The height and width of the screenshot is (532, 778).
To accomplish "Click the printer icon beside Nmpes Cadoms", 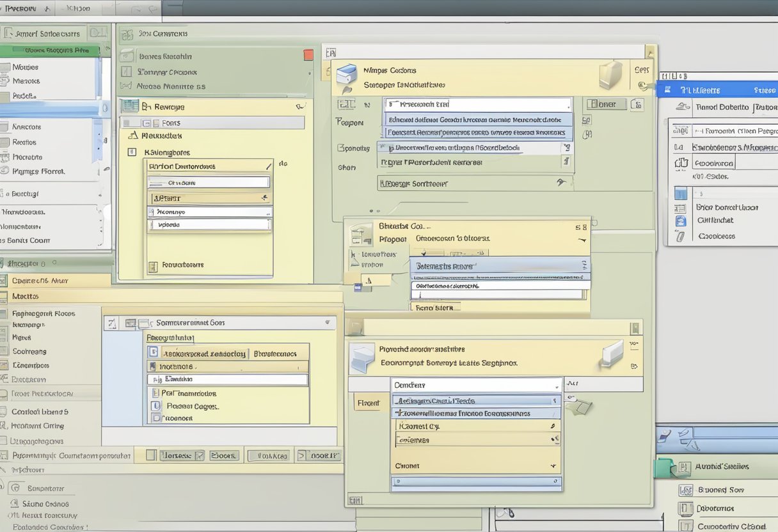I will 346,74.
